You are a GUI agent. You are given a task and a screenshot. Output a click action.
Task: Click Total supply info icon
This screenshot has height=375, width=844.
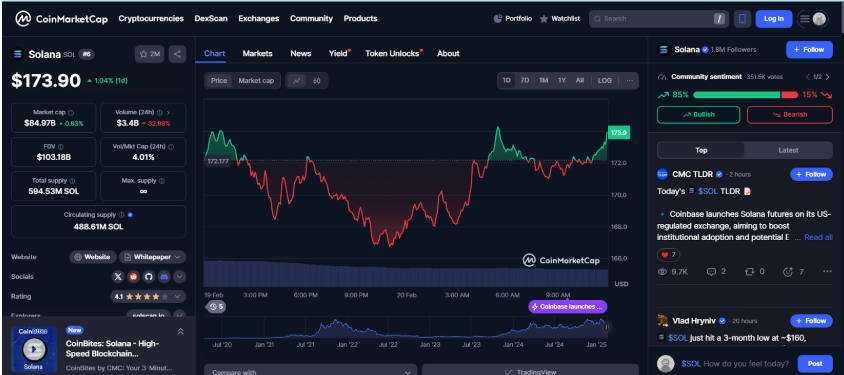tap(72, 181)
